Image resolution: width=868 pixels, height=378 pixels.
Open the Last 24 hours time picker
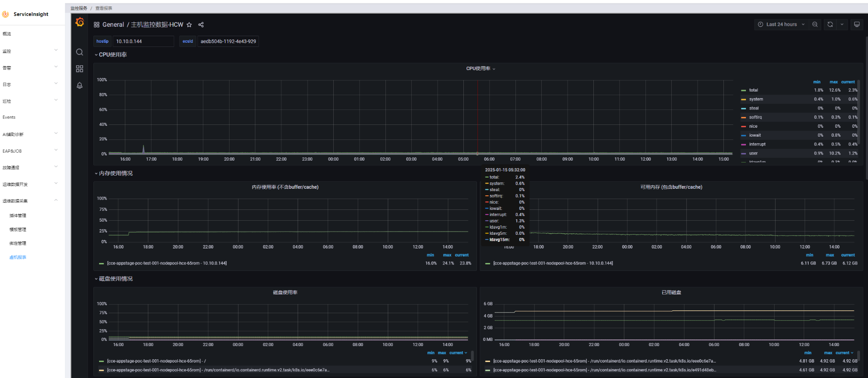(781, 24)
